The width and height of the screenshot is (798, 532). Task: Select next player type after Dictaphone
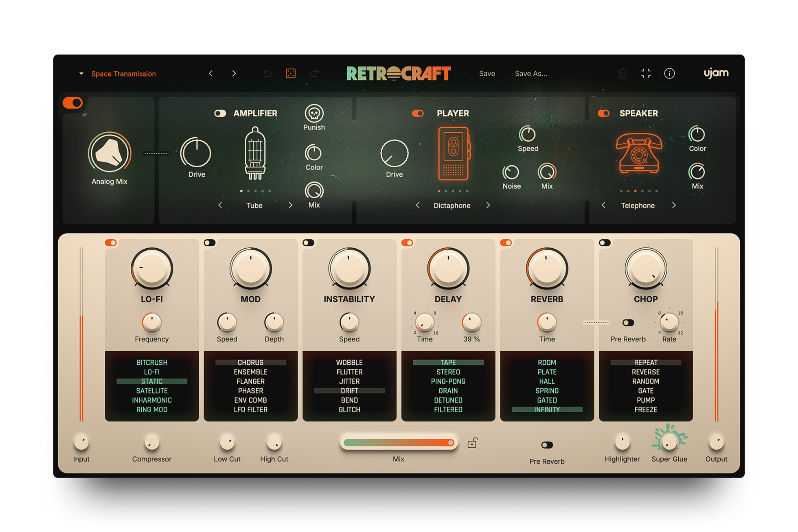tap(488, 205)
